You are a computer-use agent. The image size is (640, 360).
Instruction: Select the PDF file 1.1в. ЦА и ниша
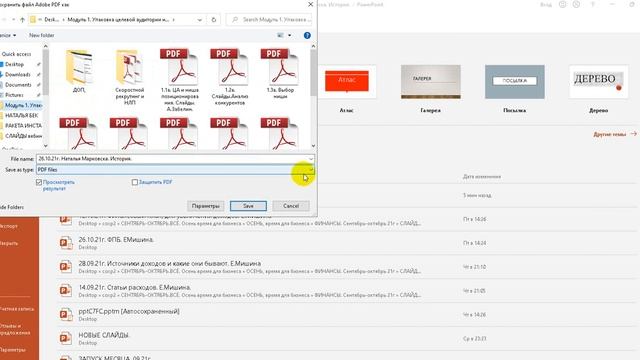click(x=180, y=80)
